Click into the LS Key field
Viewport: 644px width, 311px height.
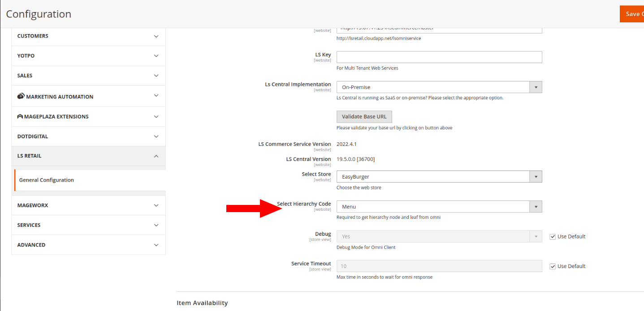(439, 57)
